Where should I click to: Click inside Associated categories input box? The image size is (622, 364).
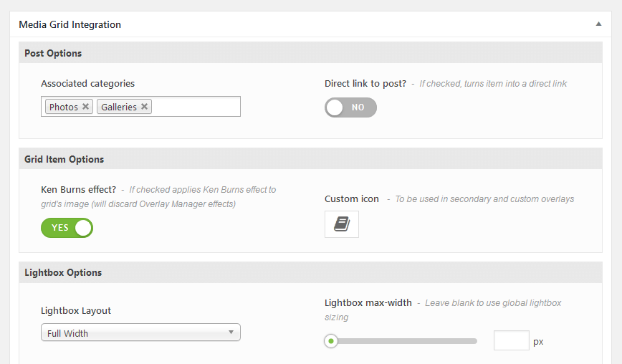tap(196, 107)
